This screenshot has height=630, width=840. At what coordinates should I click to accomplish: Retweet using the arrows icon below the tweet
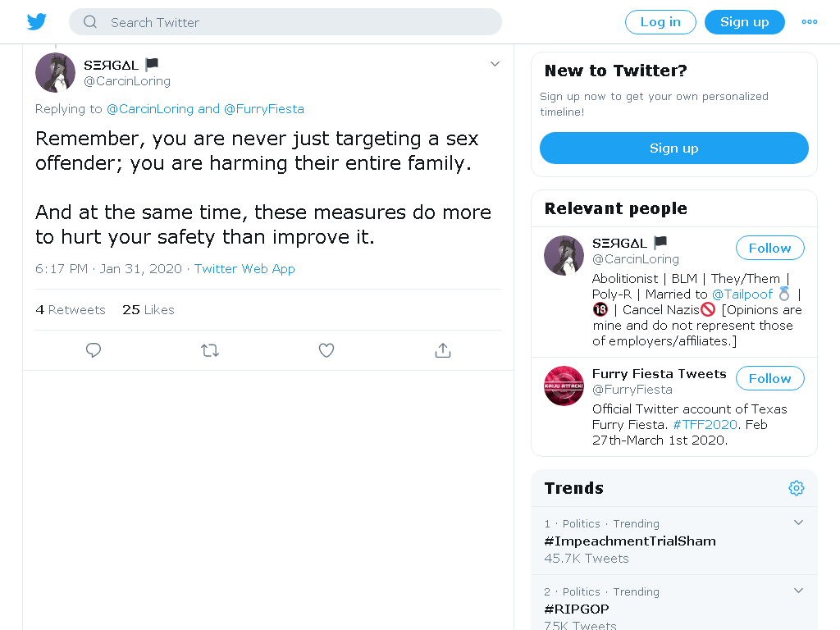[210, 350]
